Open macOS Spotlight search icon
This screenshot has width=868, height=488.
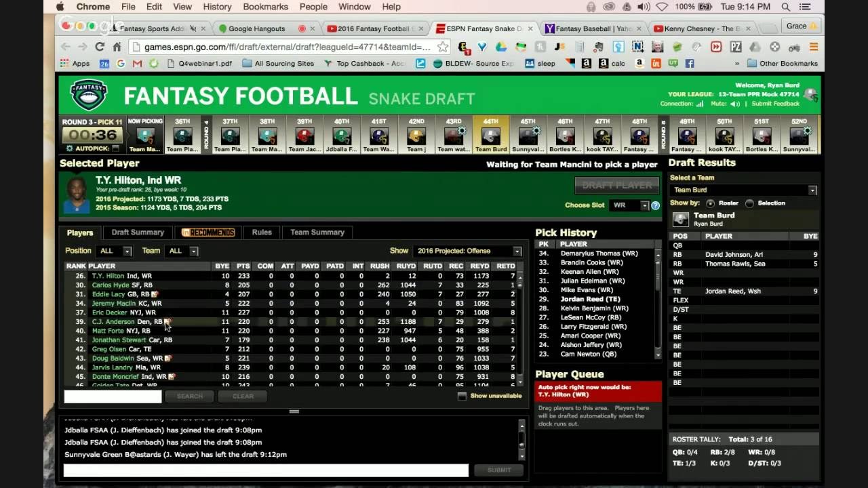786,7
